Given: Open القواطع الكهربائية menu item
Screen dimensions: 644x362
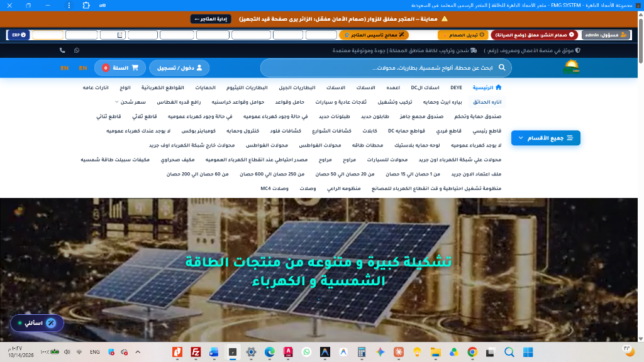Looking at the screenshot, I should [x=163, y=87].
